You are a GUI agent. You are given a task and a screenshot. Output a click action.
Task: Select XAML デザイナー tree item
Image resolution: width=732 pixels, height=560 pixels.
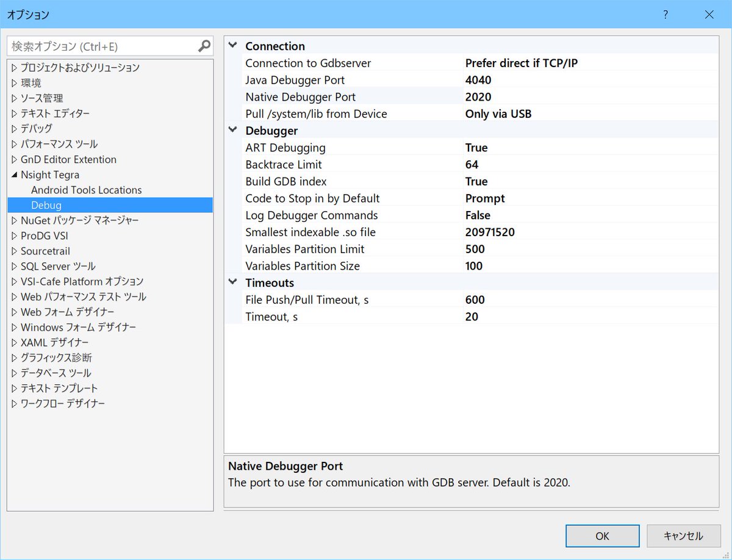(x=54, y=342)
